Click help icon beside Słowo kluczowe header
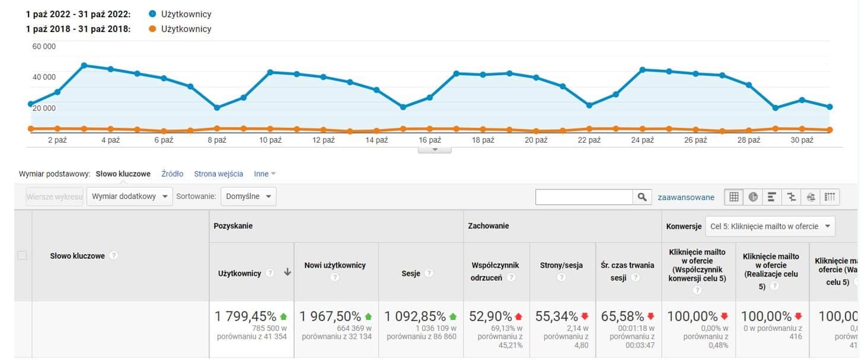 point(114,256)
